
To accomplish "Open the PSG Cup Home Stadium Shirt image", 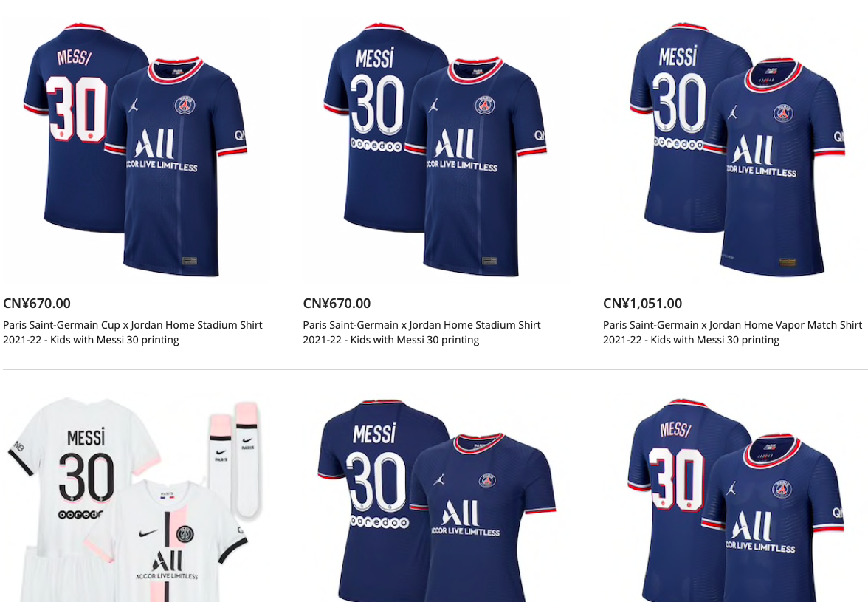I will pos(135,149).
